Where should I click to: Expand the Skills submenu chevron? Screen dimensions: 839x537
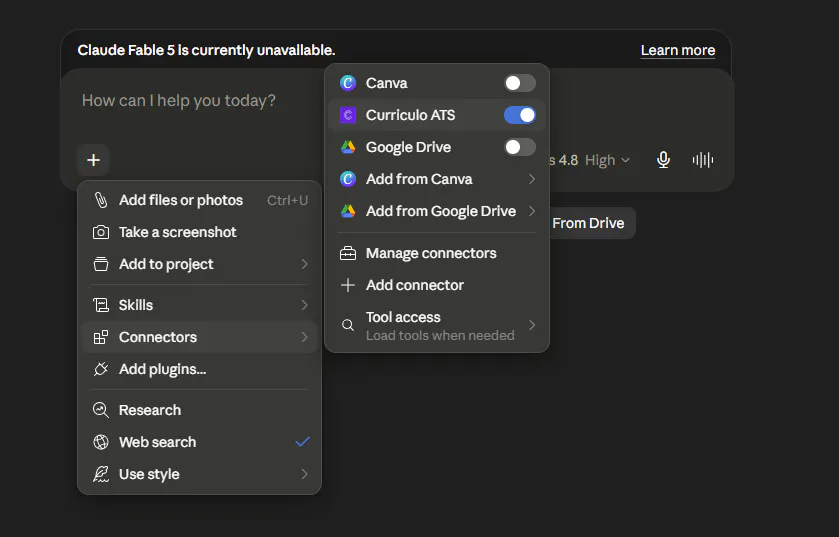(x=304, y=305)
